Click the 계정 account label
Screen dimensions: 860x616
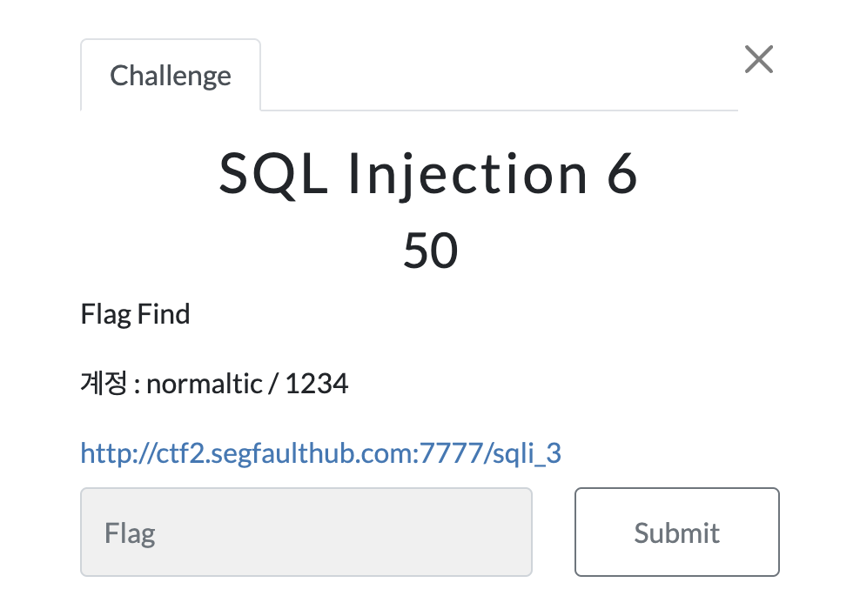pos(104,383)
